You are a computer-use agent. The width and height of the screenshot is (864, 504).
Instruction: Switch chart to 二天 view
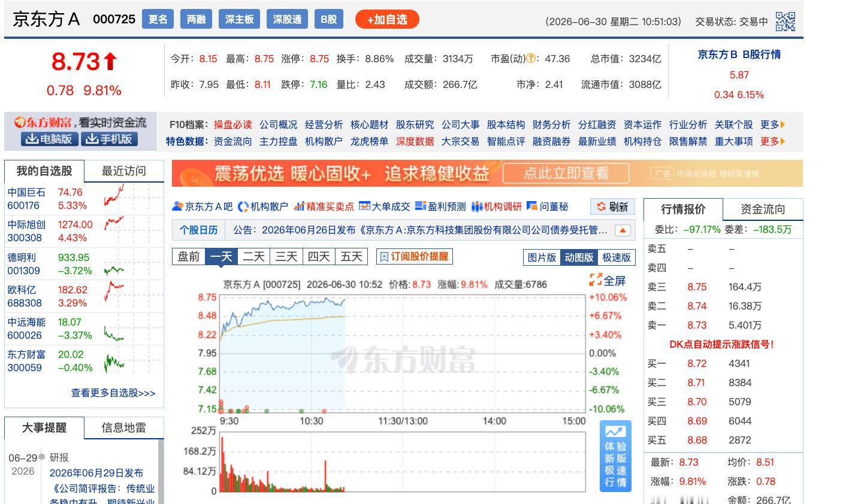click(x=254, y=256)
